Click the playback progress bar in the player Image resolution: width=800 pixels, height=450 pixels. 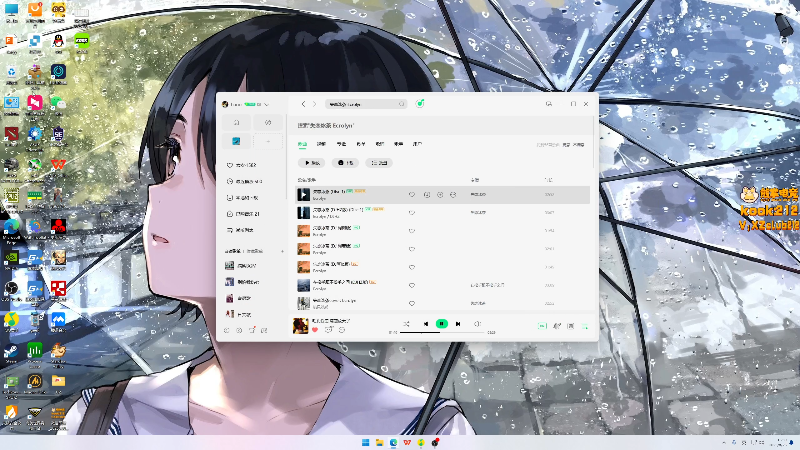pos(442,333)
